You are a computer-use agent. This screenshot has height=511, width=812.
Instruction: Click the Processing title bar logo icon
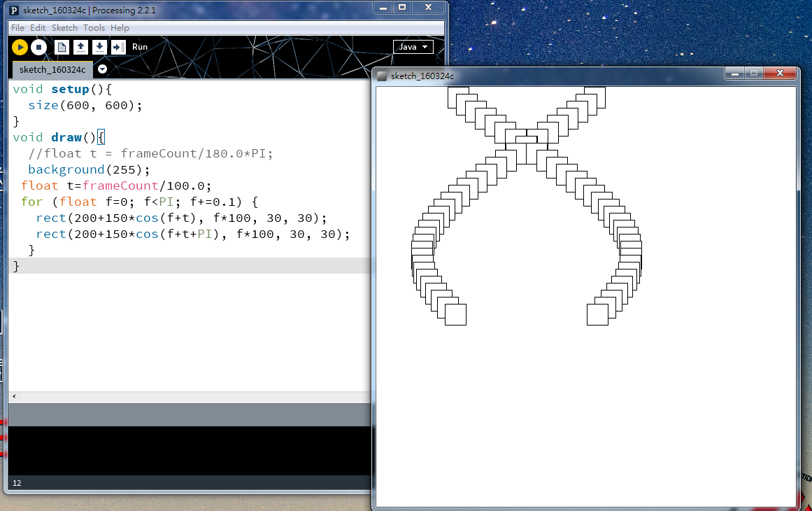(15, 10)
